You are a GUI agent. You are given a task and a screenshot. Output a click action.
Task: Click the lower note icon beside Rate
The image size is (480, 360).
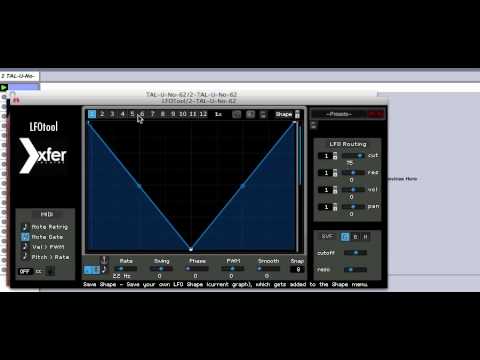point(104,269)
